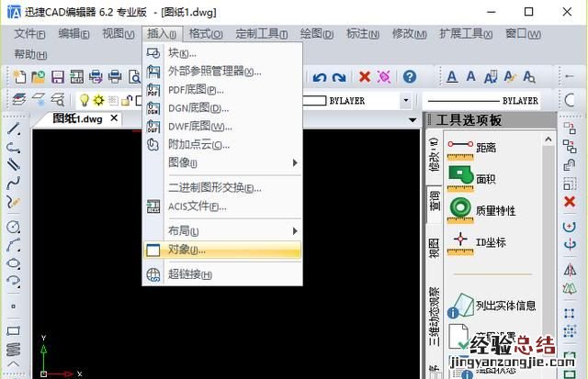
Task: Click the Print preview magnifier icon
Action: pos(134,77)
